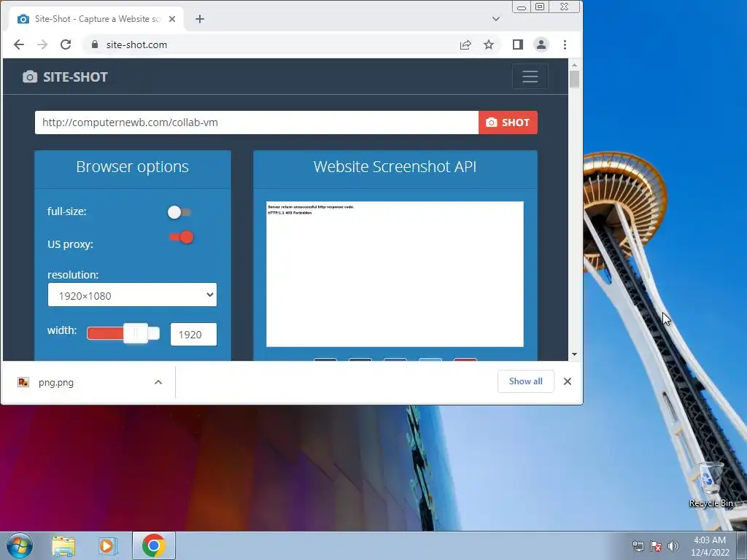Click the SITE-SHOT brand text
This screenshot has height=560, width=747.
point(75,77)
